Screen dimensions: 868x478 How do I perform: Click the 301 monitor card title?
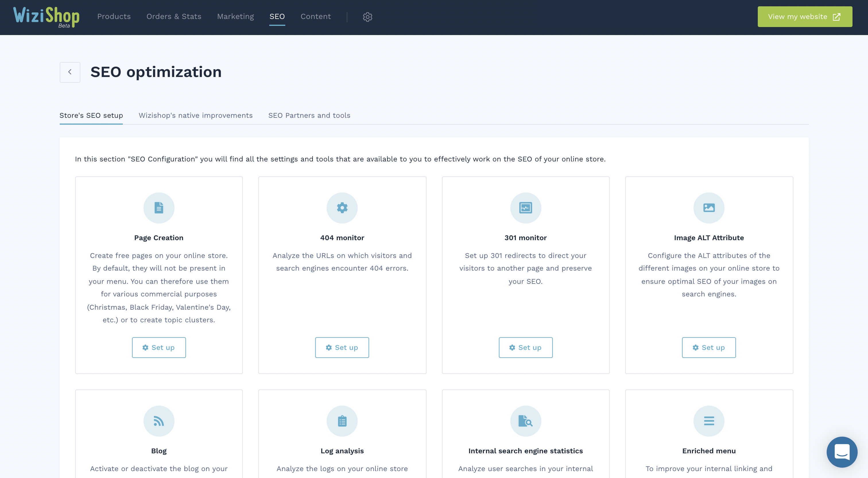pos(525,238)
